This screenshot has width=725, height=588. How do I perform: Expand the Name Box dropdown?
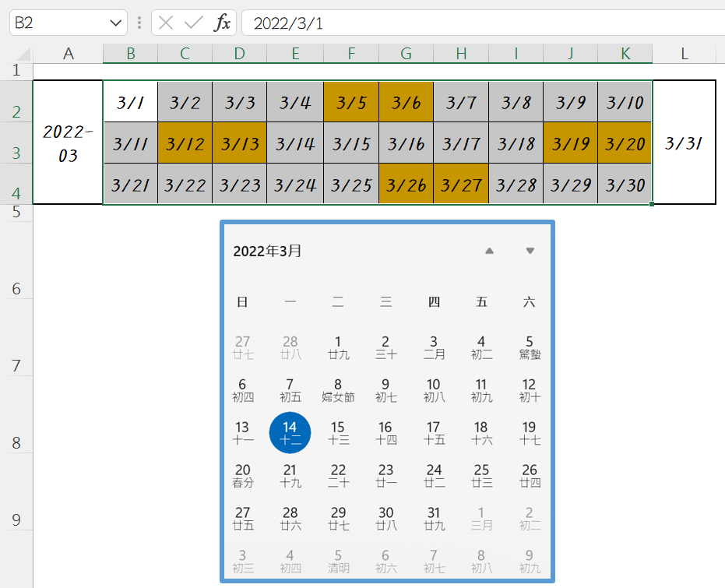pos(115,23)
